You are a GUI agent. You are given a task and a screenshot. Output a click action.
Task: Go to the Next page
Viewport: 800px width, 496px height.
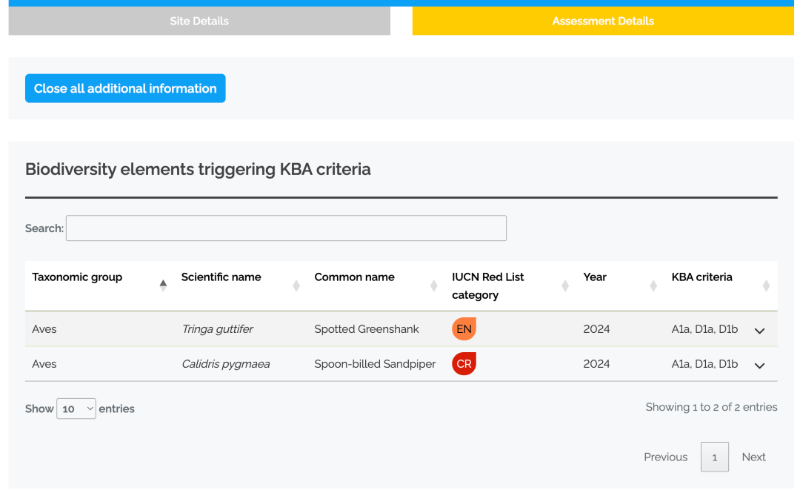coord(754,457)
